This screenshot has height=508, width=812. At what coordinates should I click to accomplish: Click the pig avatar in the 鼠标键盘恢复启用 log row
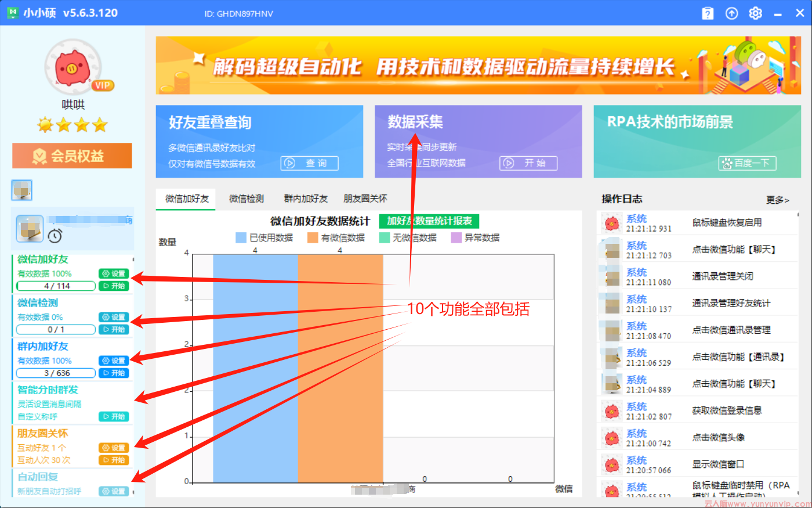pyautogui.click(x=611, y=223)
